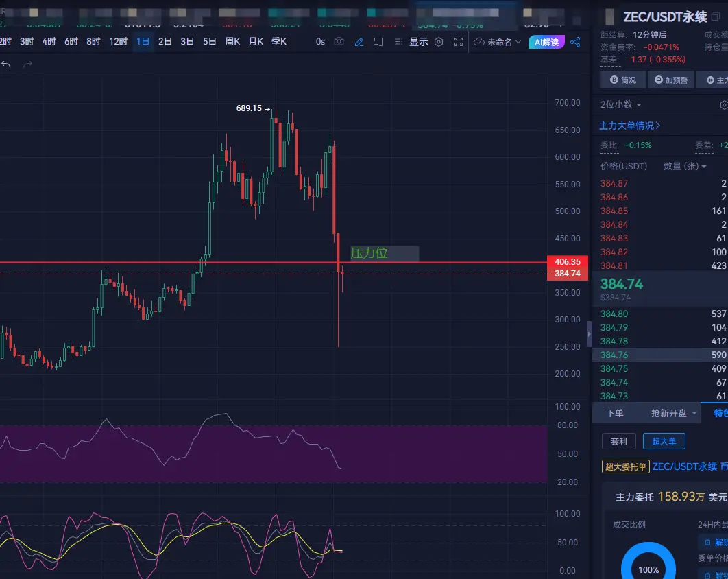
Task: Take a chart screenshot with the camera icon
Action: coord(339,42)
